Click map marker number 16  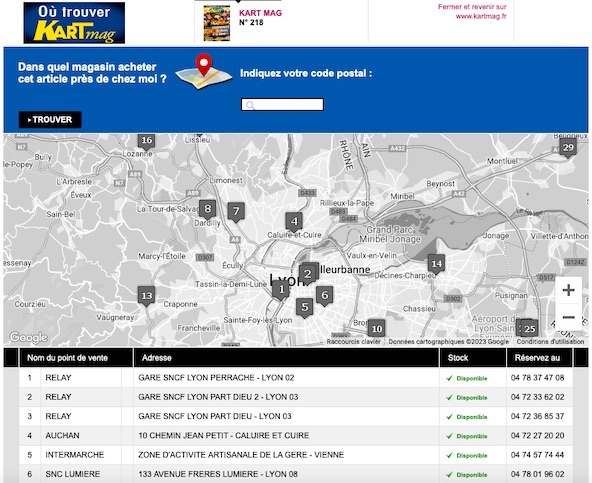tap(146, 141)
